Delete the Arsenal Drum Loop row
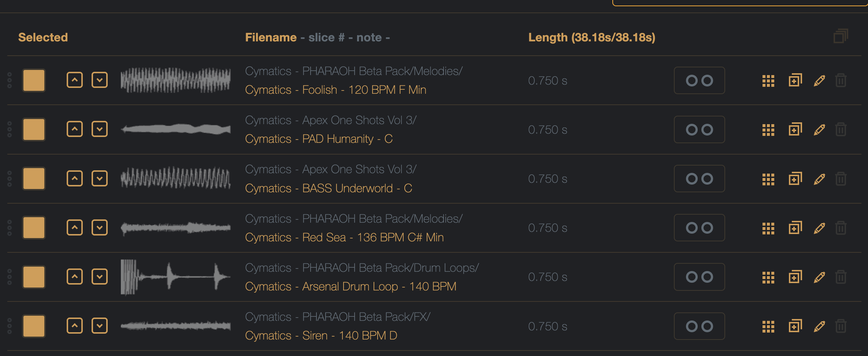Screen dimensions: 868x356 [841, 277]
